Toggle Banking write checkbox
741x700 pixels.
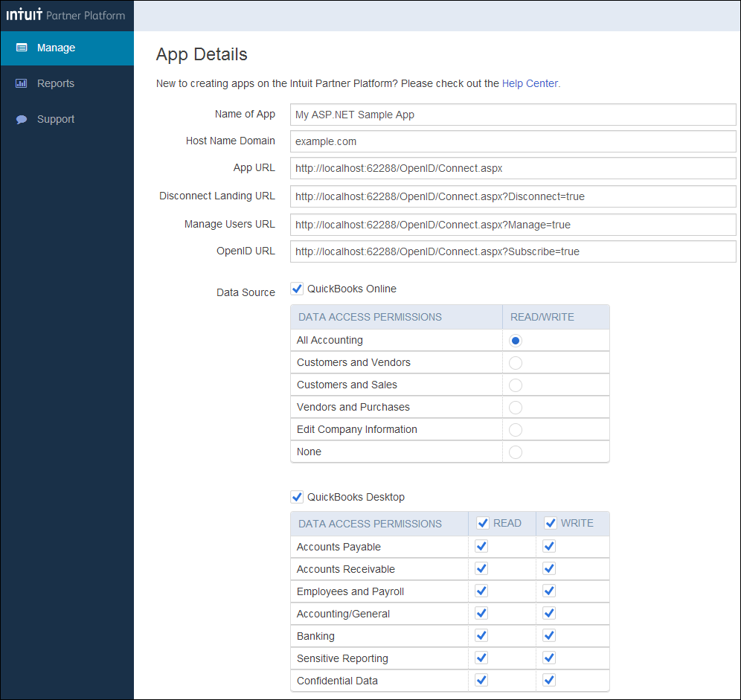point(548,636)
